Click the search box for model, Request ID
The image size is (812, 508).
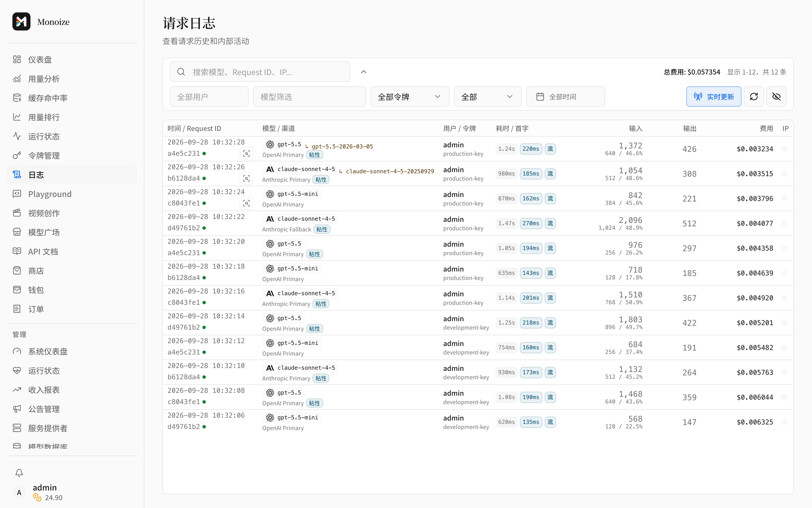(x=260, y=72)
